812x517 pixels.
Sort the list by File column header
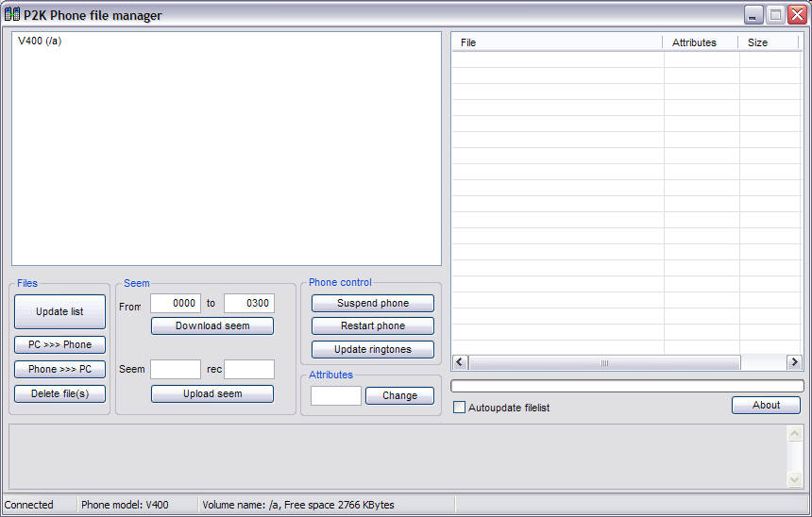coord(557,42)
